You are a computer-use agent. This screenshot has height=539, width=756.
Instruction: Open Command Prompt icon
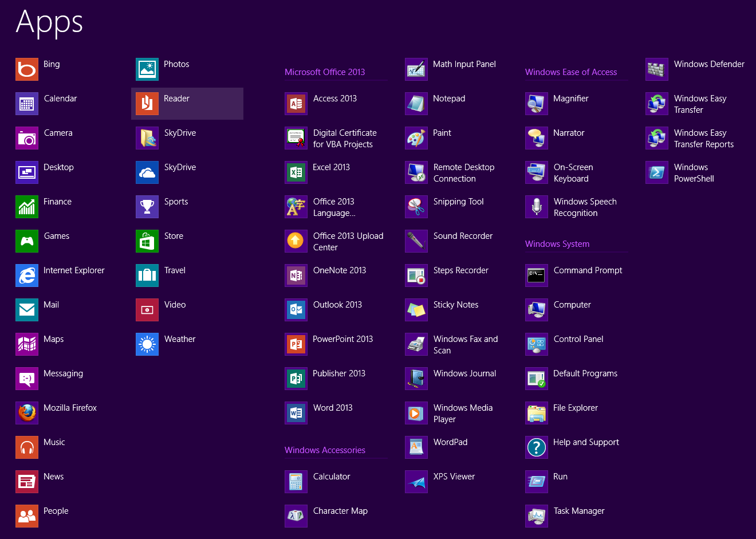(537, 276)
